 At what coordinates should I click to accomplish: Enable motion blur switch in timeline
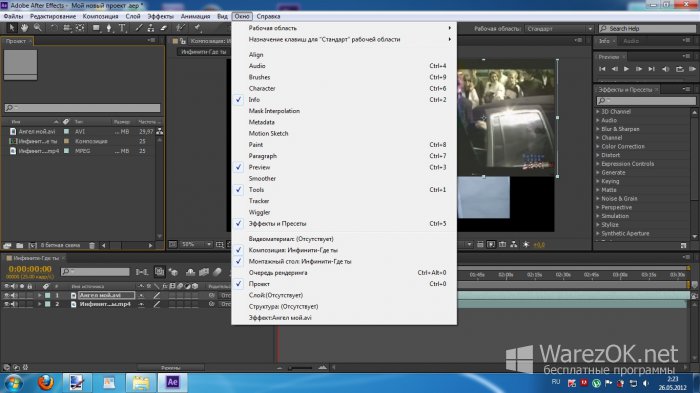pyautogui.click(x=217, y=272)
